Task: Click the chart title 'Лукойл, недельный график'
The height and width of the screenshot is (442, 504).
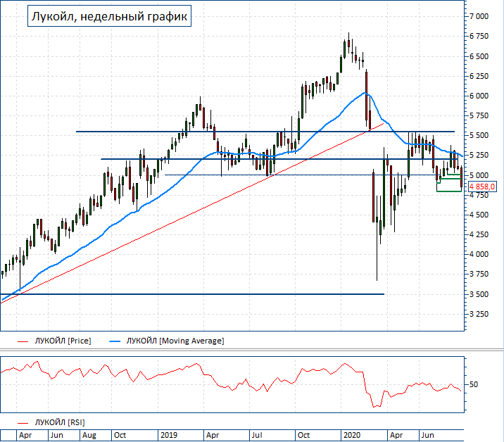Action: [x=109, y=16]
